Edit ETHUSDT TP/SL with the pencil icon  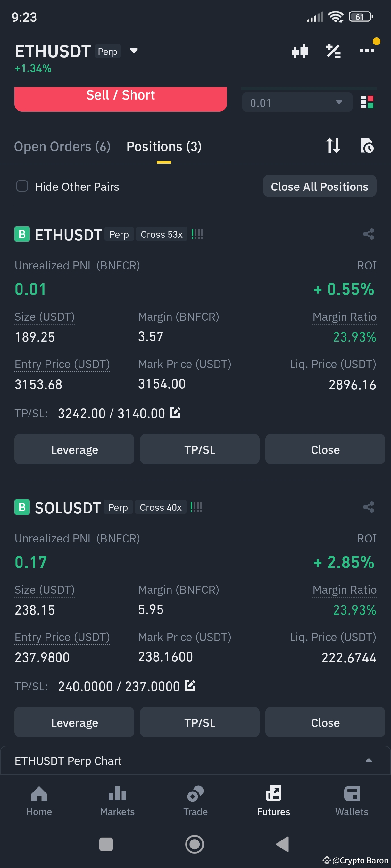(175, 413)
